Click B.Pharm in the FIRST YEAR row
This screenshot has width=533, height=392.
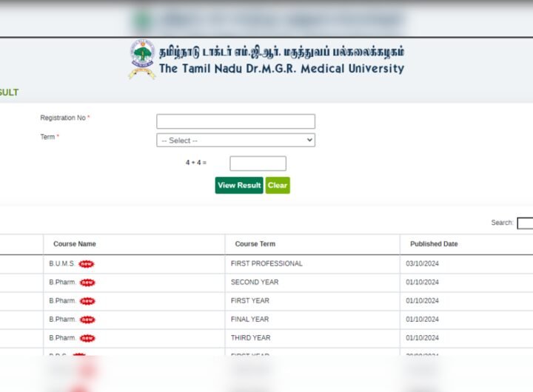point(62,301)
